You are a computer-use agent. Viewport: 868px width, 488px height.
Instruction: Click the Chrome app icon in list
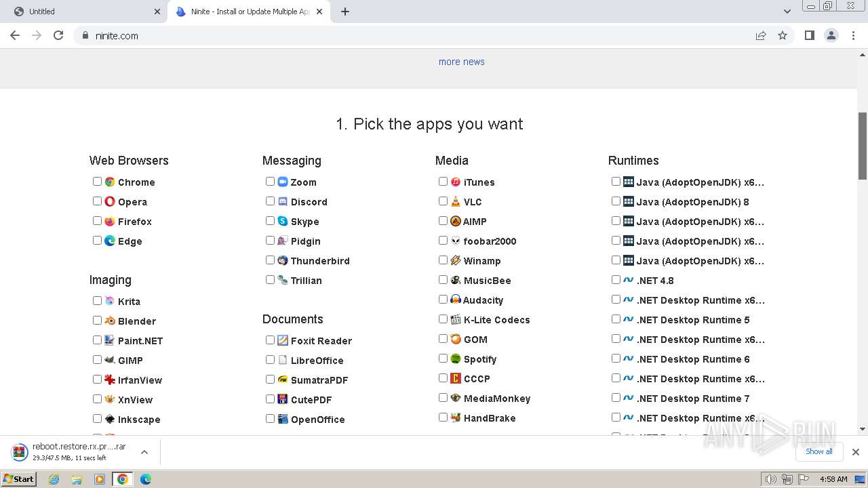tap(110, 182)
